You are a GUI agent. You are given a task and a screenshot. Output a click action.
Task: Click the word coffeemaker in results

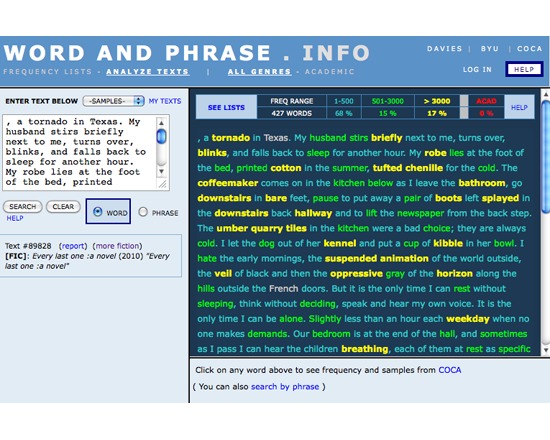[x=228, y=183]
